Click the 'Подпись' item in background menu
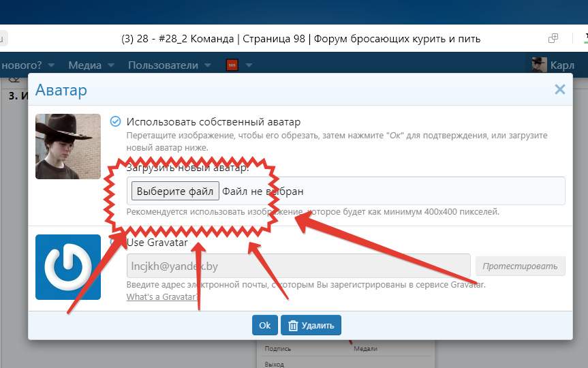This screenshot has width=588, height=368. point(278,348)
